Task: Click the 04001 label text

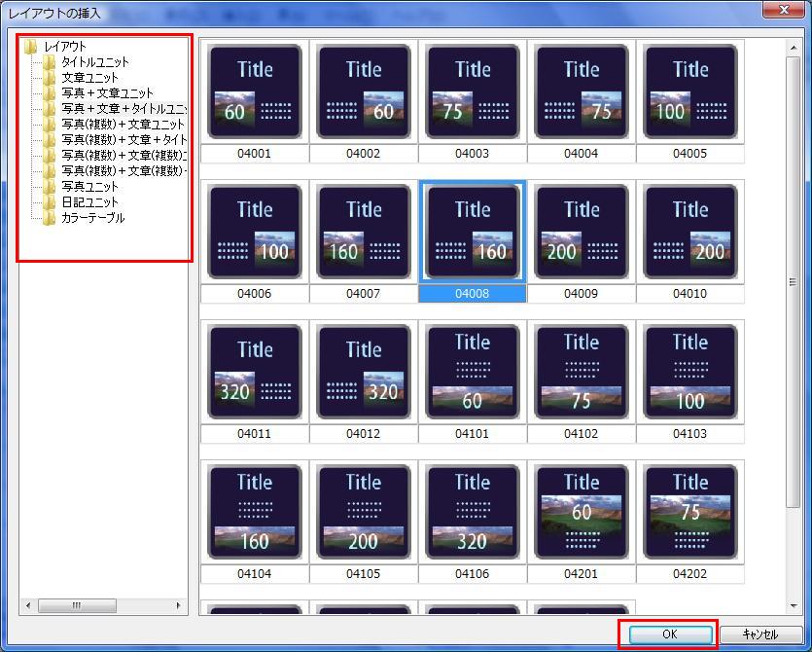Action: 254,154
